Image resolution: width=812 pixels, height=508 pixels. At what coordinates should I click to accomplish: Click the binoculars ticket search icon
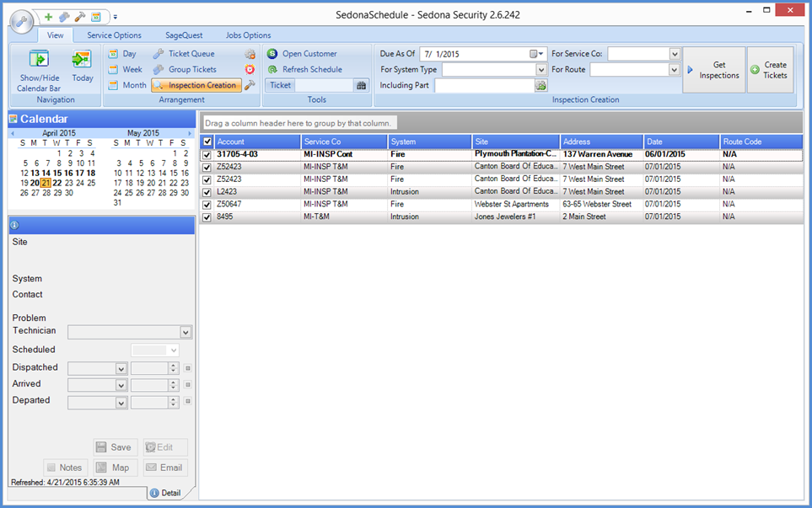pos(362,85)
